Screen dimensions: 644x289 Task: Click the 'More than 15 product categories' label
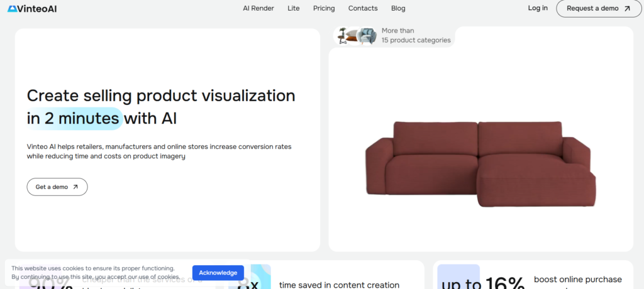pos(416,35)
